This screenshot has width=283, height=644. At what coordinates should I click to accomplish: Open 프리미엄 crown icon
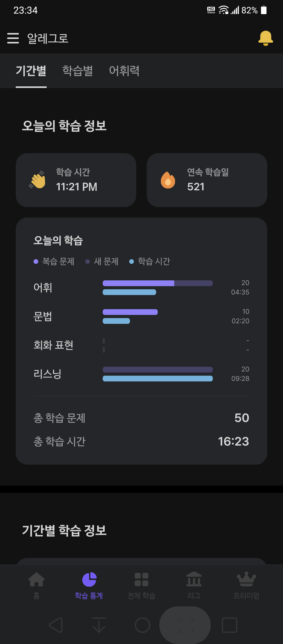246,579
